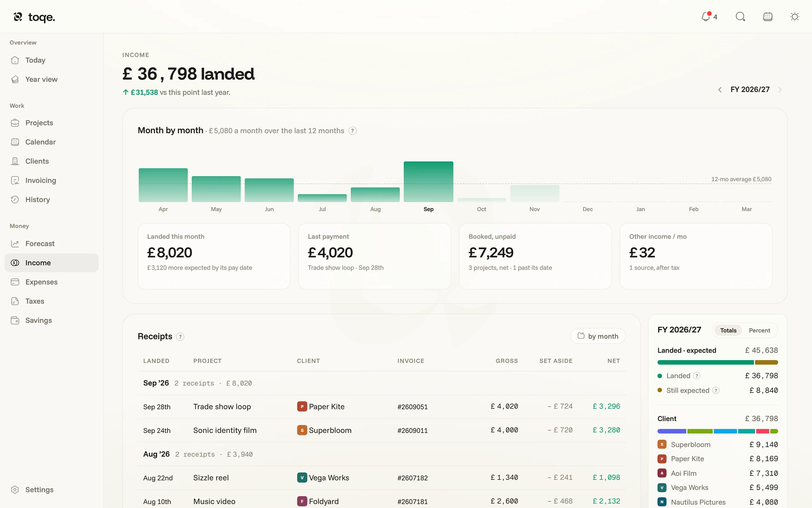The image size is (812, 508).
Task: Open the calendar icon in top bar
Action: tap(768, 16)
